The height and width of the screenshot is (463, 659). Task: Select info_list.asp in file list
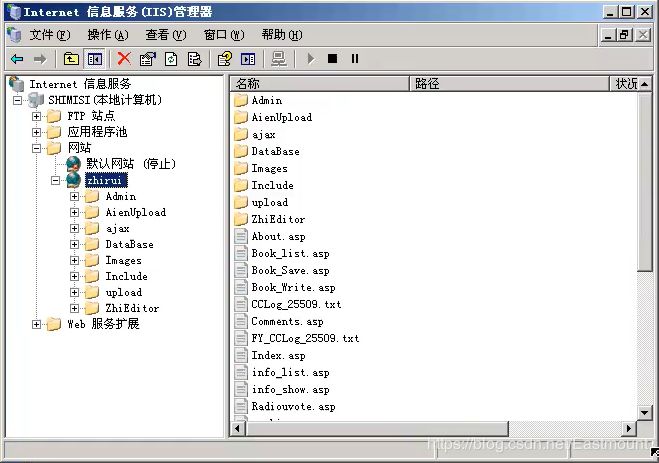point(290,372)
